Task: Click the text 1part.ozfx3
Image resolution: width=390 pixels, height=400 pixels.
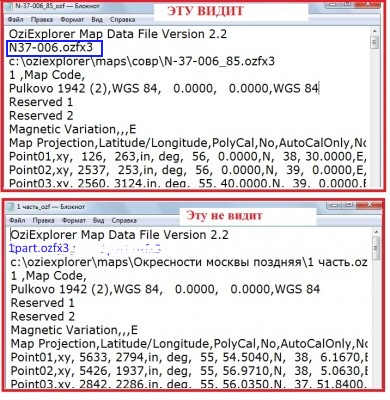Action: tap(40, 248)
